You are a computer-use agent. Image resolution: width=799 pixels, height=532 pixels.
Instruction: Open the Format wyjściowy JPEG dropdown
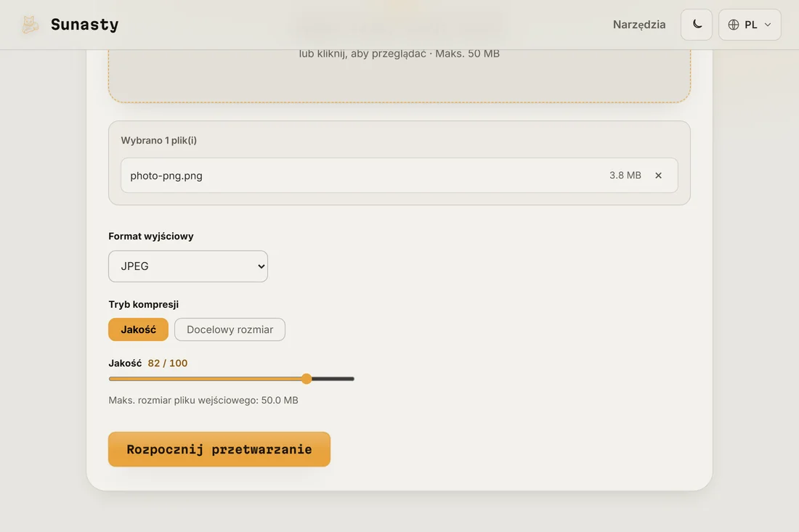coord(188,266)
